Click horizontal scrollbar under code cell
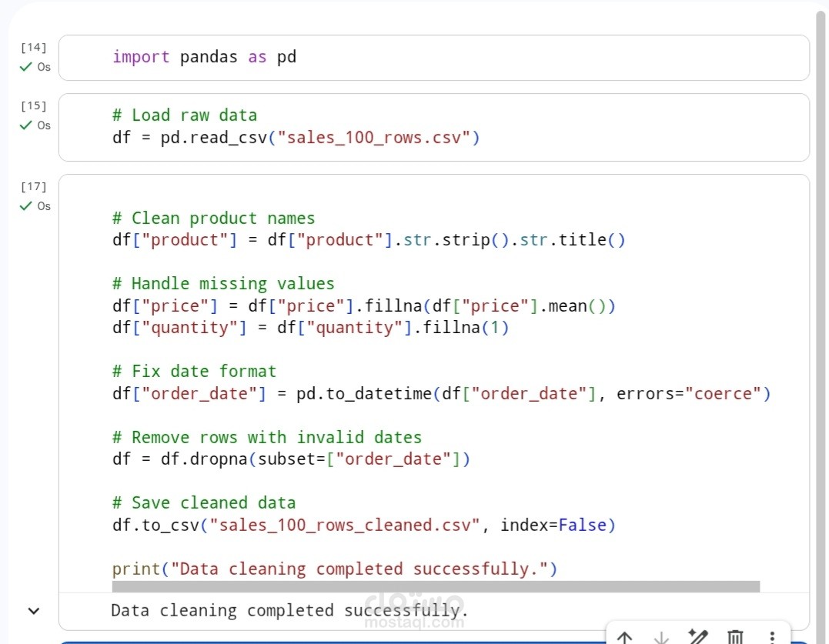This screenshot has width=829, height=644. pyautogui.click(x=436, y=586)
